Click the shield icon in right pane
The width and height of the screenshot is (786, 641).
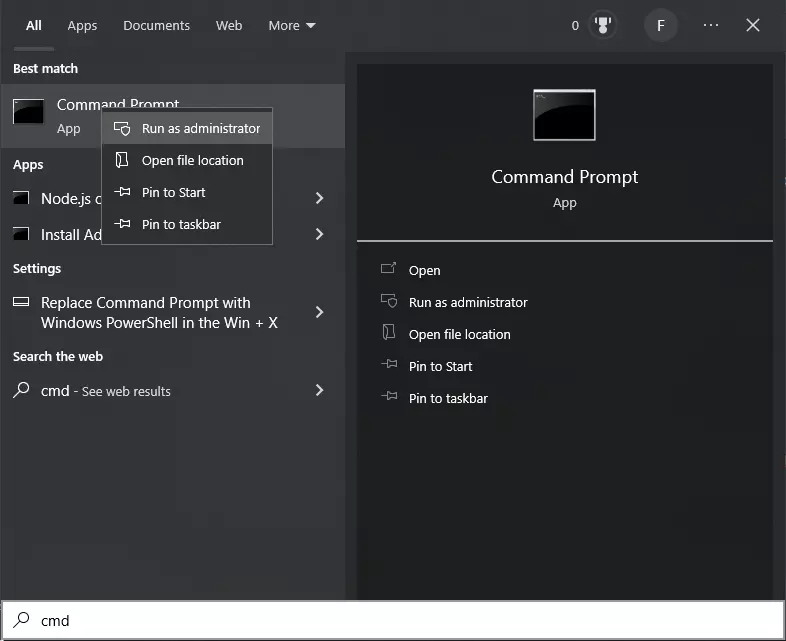389,301
